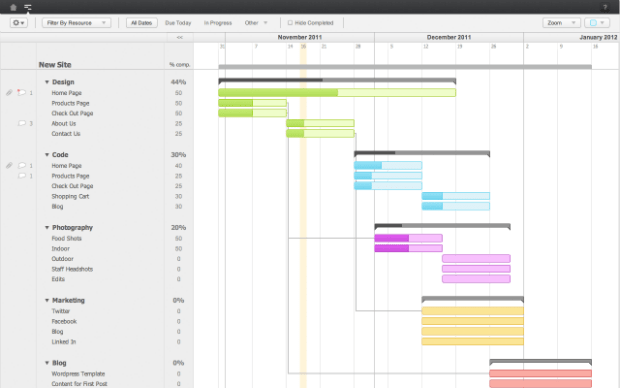Click the Code 30% completion value
This screenshot has height=388, width=620.
click(x=178, y=155)
